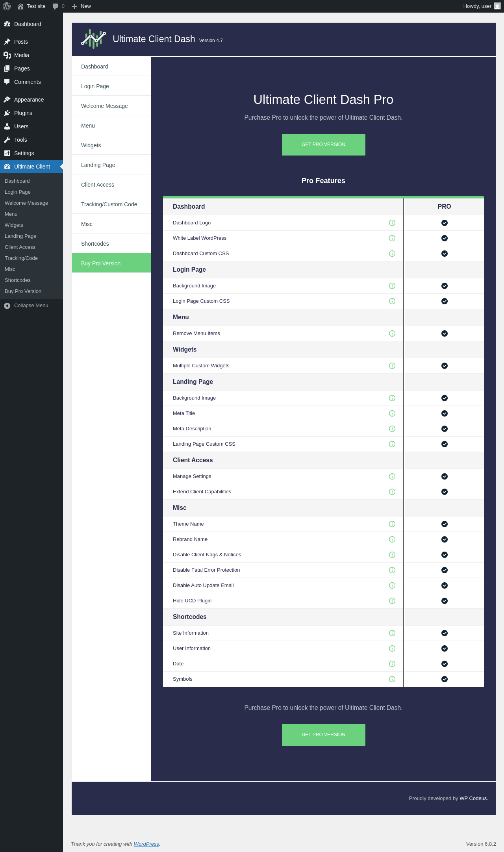Click info icon for Theme Name row
The width and height of the screenshot is (504, 852).
tap(392, 524)
